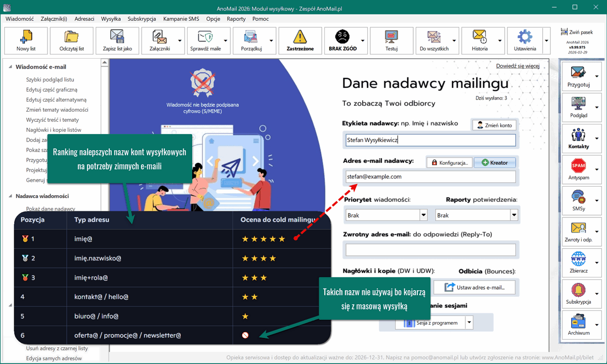This screenshot has height=364, width=607.
Task: Select Zmień tematy wiadomości tree item
Action: pos(57,110)
